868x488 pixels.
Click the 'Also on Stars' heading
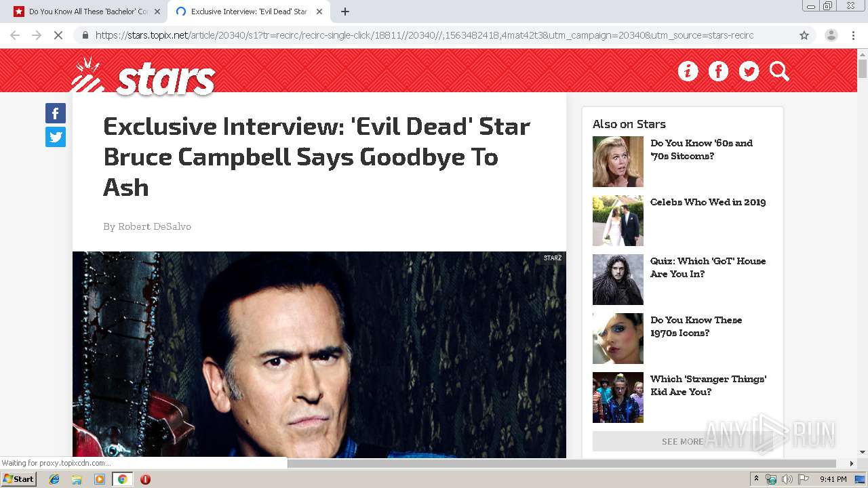point(629,124)
